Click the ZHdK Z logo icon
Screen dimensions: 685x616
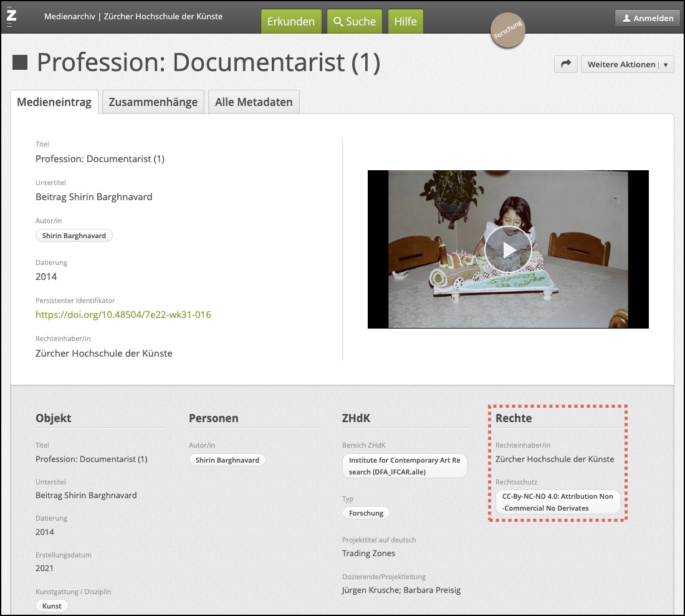pos(11,16)
